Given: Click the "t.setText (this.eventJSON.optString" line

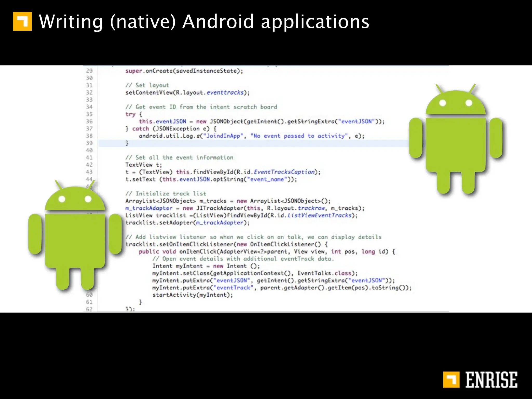Looking at the screenshot, I should click(x=211, y=179).
